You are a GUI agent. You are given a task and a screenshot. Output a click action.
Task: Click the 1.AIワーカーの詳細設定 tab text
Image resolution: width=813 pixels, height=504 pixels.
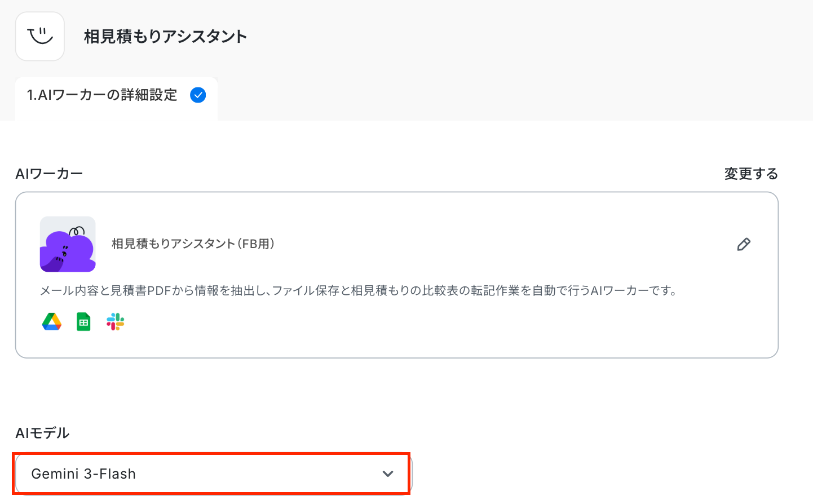102,95
